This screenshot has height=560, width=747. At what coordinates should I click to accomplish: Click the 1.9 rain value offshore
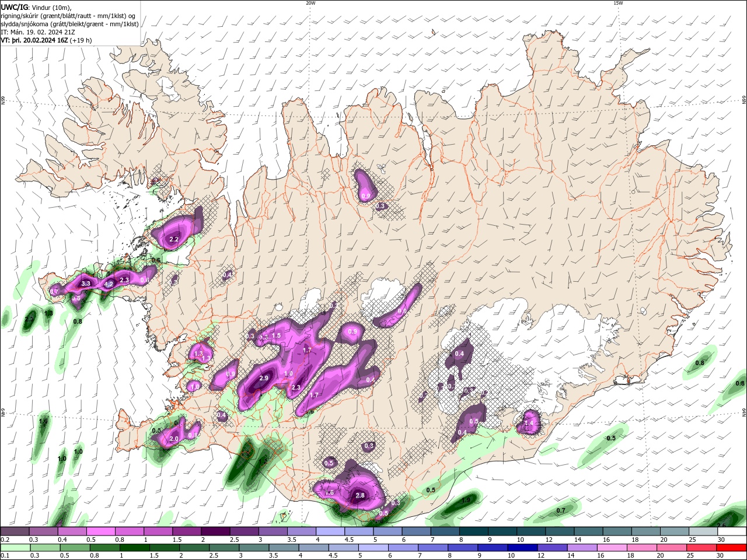pos(466,501)
